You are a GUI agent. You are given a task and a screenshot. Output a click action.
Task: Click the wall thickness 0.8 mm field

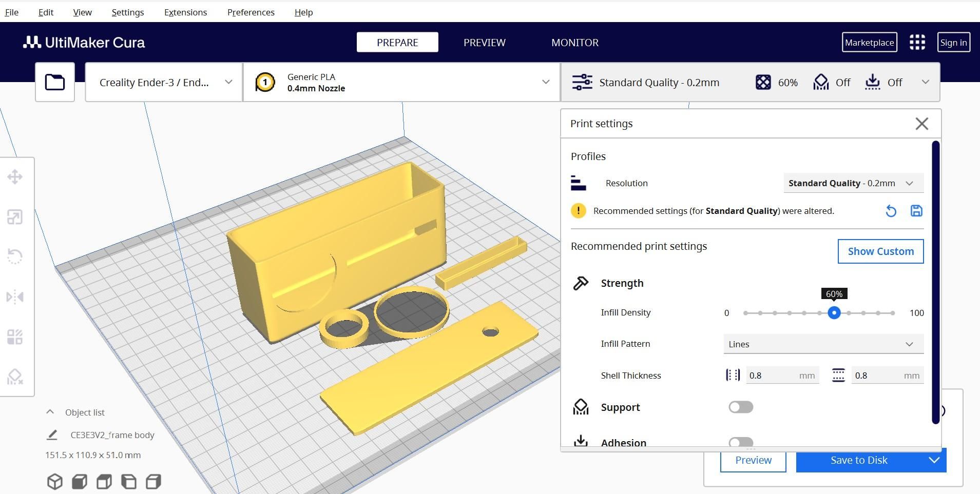[782, 376]
